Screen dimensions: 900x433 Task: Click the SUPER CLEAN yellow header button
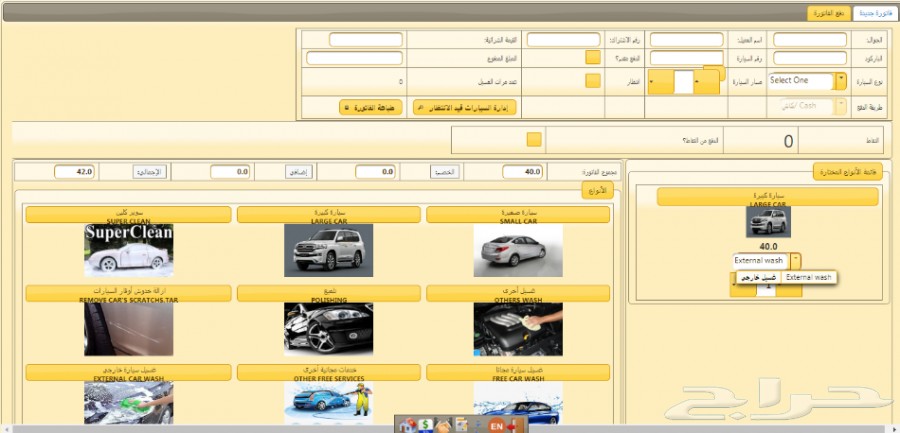point(129,215)
